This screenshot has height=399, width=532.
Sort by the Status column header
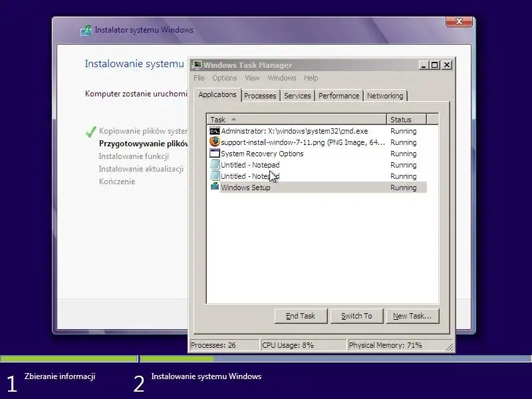click(406, 120)
